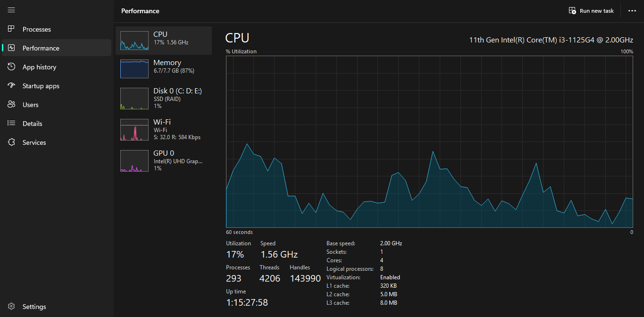Open Services via puzzle-piece icon
Image resolution: width=644 pixels, height=317 pixels.
(x=12, y=142)
